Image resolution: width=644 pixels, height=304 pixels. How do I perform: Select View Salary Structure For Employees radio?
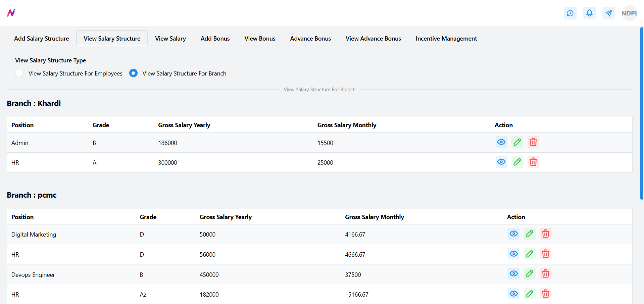(19, 73)
